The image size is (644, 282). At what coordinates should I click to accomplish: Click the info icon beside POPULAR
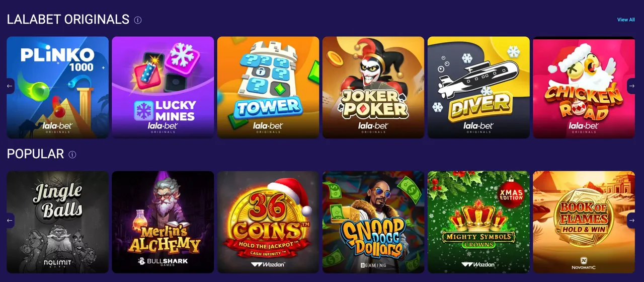[72, 155]
